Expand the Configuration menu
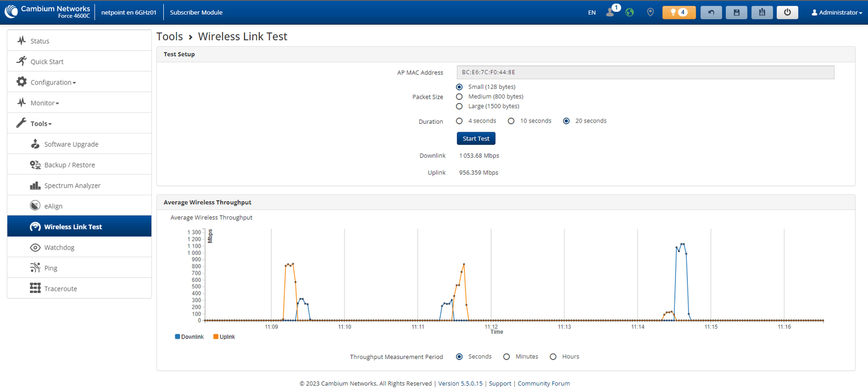 pyautogui.click(x=53, y=82)
